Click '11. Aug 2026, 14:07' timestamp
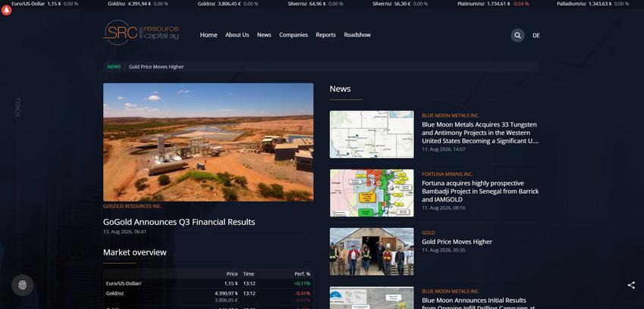644x309 pixels. click(x=444, y=150)
